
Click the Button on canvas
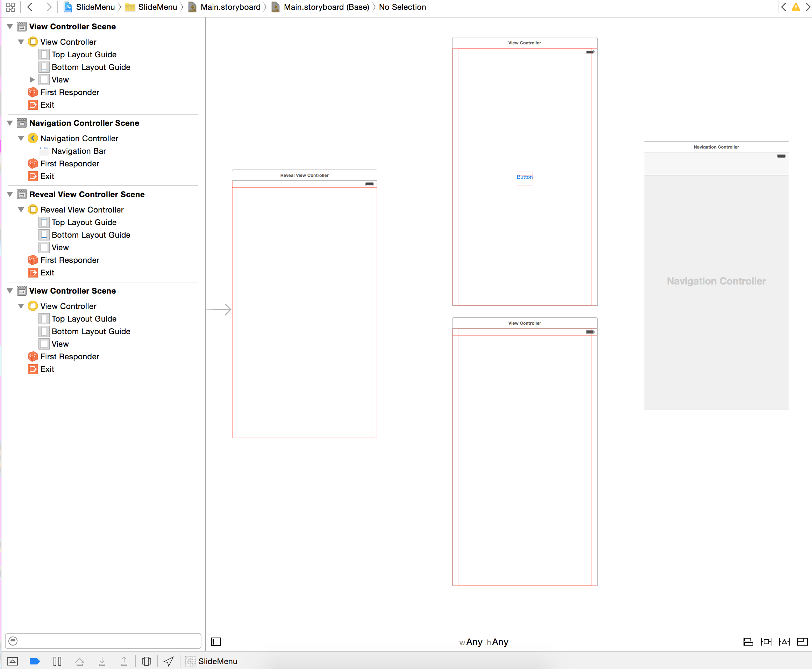pos(524,177)
